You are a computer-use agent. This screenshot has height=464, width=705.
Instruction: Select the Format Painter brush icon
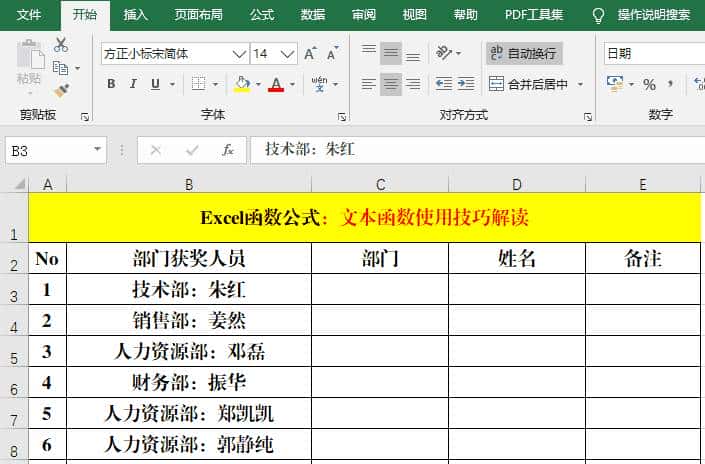(x=62, y=91)
